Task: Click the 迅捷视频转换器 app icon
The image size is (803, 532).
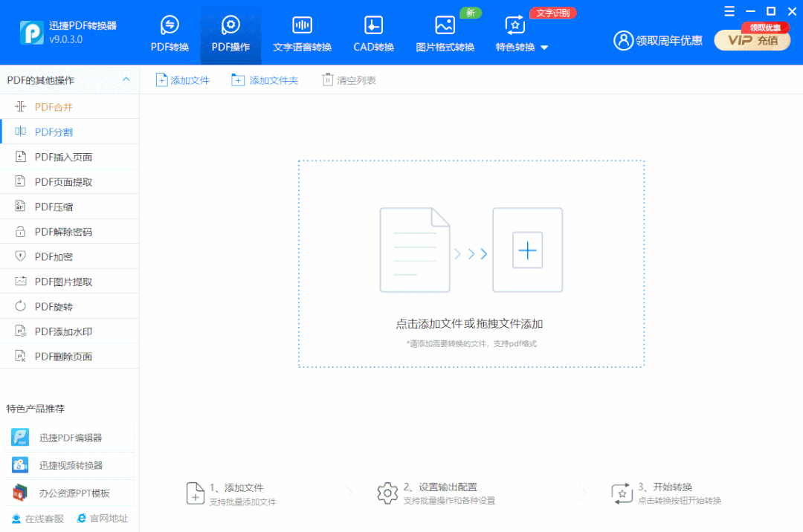Action: pos(20,465)
